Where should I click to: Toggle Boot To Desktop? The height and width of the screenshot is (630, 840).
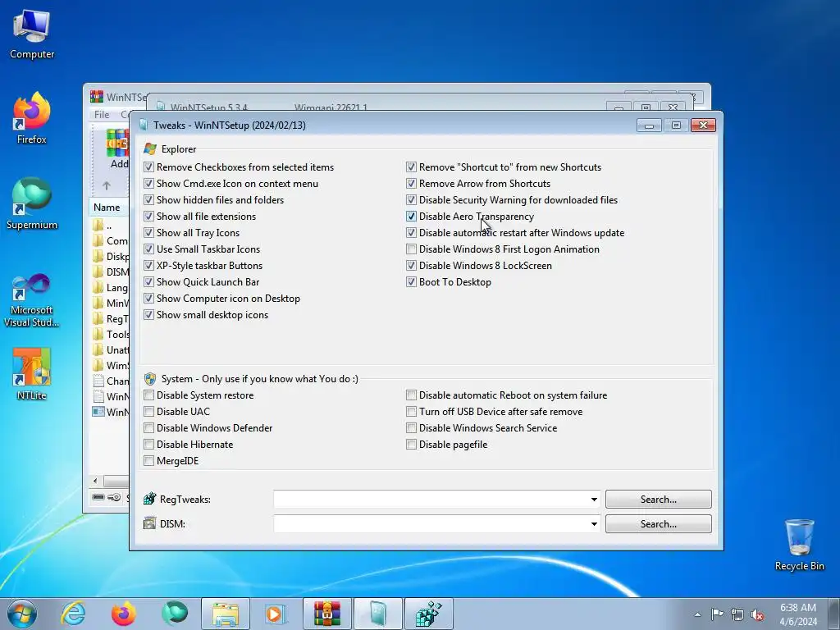tap(412, 282)
